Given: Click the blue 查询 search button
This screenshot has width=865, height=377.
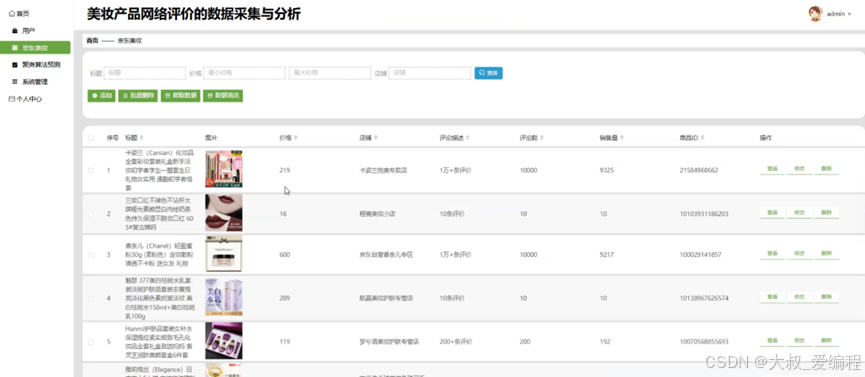Looking at the screenshot, I should (488, 73).
